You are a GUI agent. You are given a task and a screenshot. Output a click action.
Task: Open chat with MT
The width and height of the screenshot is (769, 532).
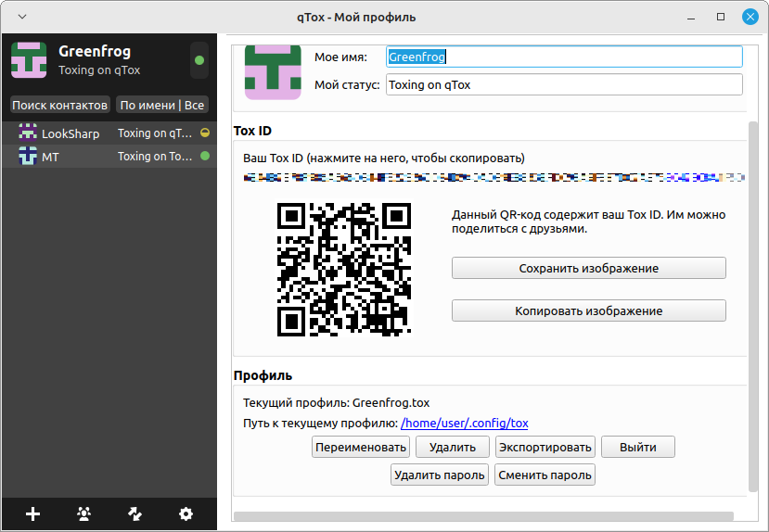(x=109, y=157)
